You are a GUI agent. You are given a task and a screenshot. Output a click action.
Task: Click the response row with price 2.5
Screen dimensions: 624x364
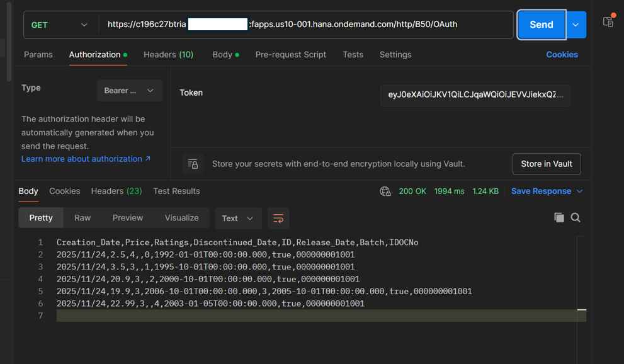point(205,254)
